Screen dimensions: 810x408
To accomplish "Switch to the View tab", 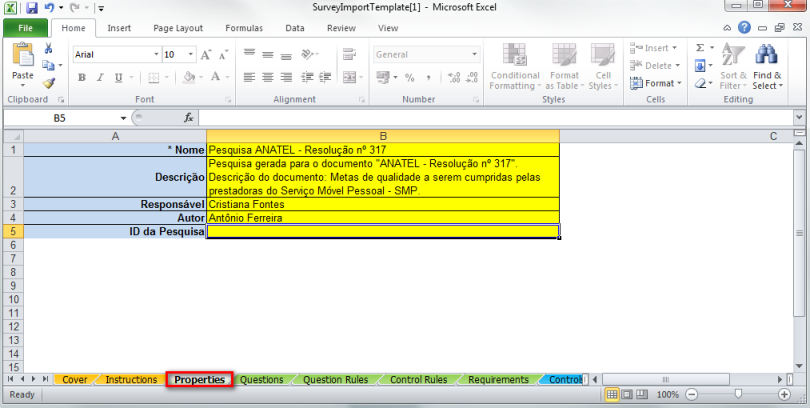I will (x=387, y=28).
